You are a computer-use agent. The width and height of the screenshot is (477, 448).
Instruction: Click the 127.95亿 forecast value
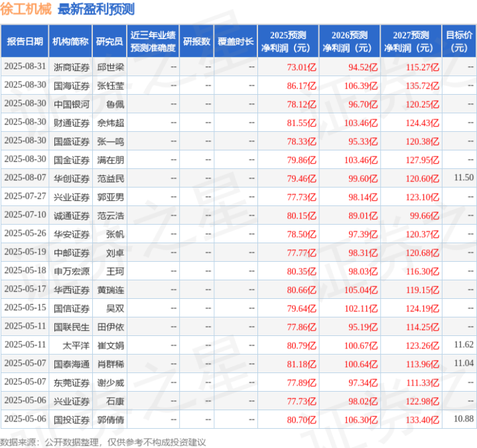pyautogui.click(x=422, y=160)
